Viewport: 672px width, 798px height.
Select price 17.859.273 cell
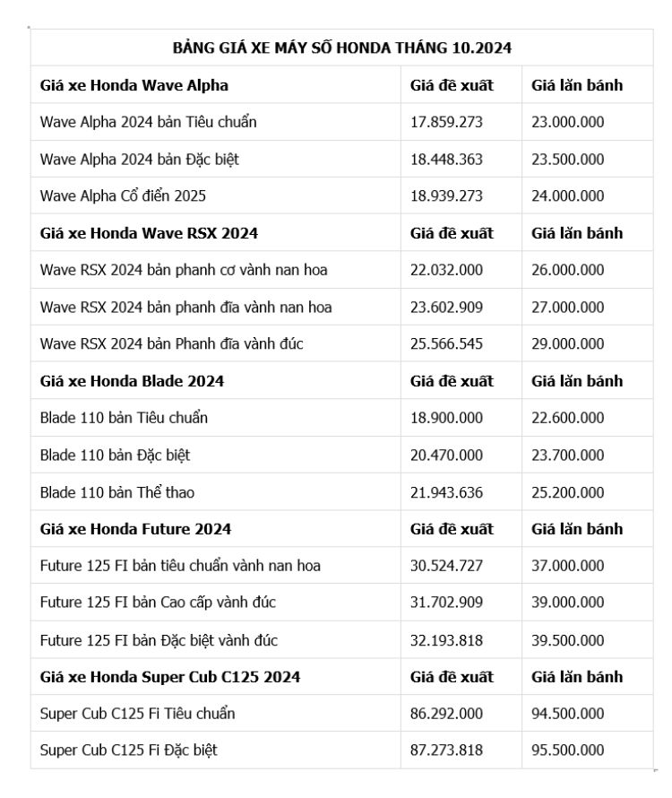tap(446, 122)
